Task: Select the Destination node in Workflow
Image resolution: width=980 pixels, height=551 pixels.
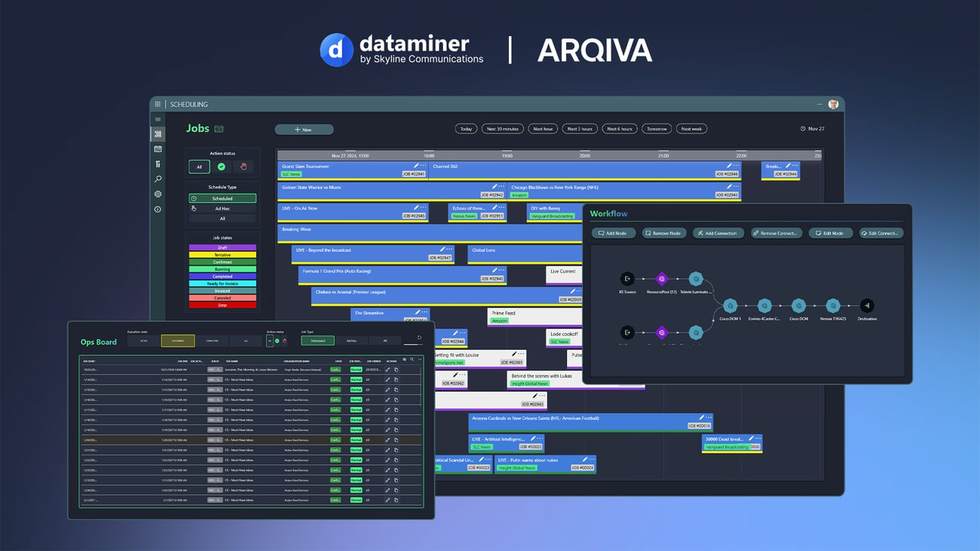Action: 867,305
